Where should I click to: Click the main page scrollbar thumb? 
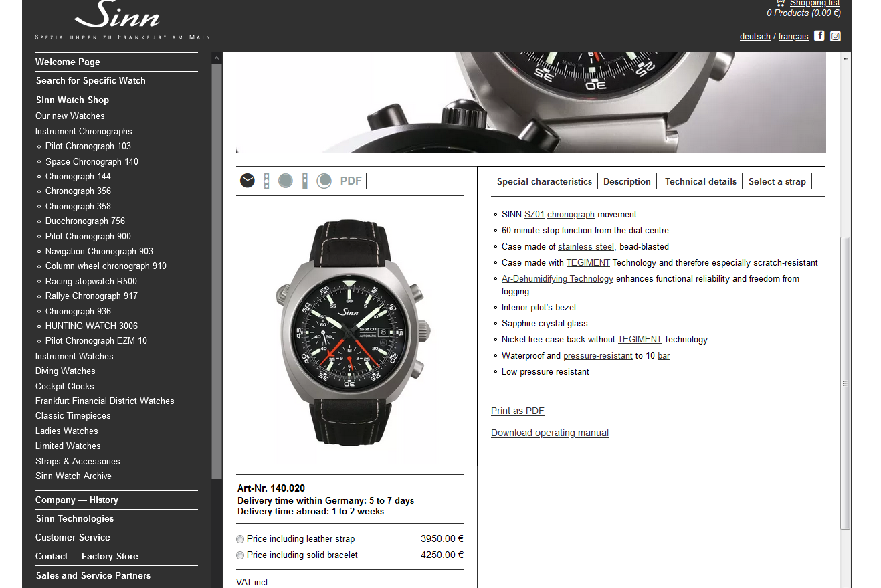846,383
